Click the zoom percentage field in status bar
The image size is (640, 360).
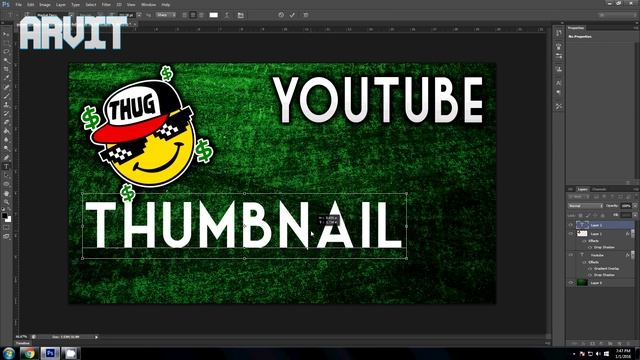(x=22, y=337)
